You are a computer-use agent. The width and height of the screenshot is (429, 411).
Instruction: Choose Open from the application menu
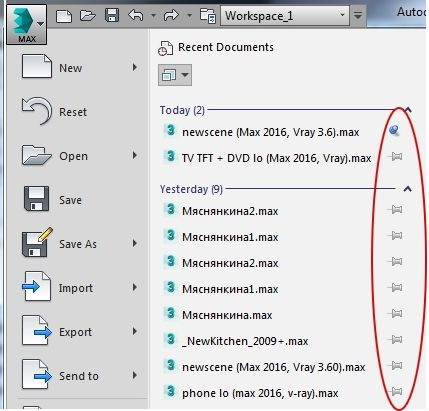79,156
